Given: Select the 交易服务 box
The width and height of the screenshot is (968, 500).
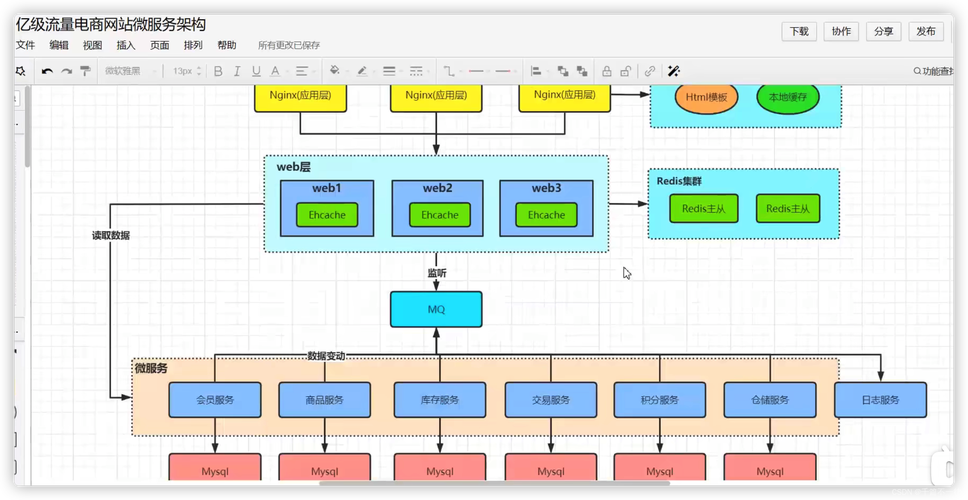Looking at the screenshot, I should coord(551,400).
